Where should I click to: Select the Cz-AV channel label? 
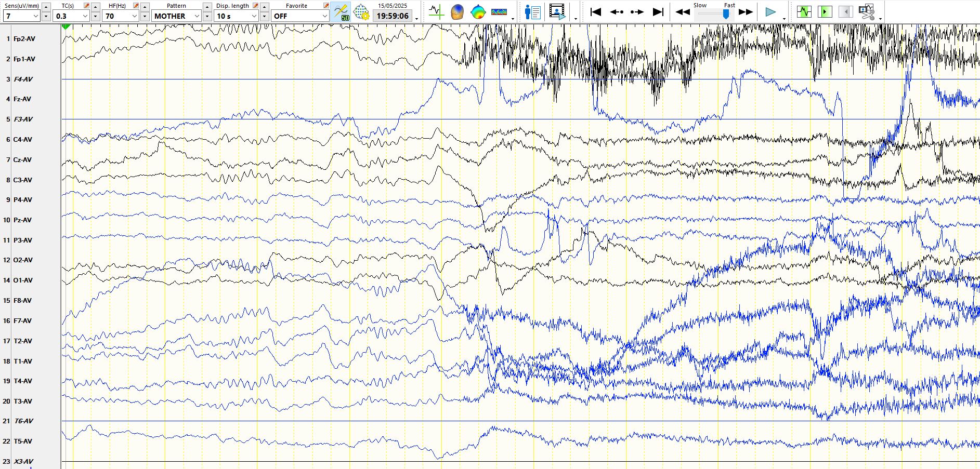[x=22, y=160]
